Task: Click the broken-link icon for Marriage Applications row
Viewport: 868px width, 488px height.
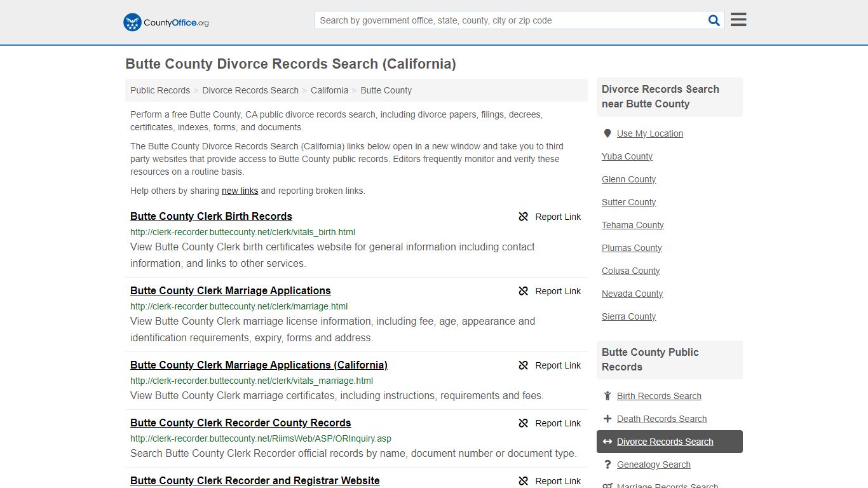Action: pos(524,291)
